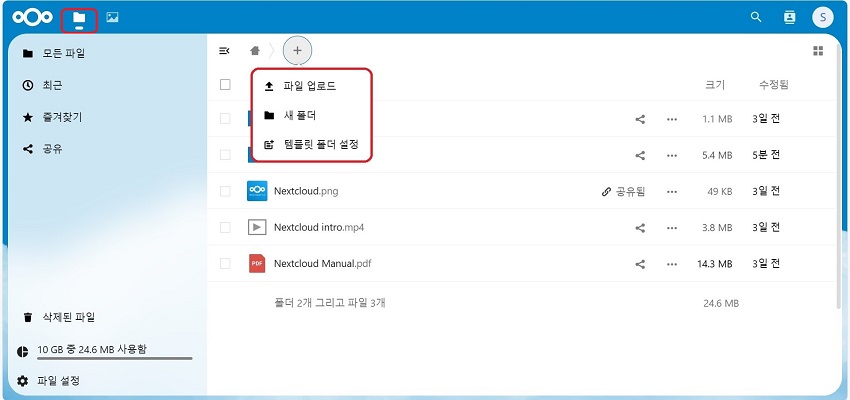Share the Nextcloud Manual.pdf file

(640, 264)
